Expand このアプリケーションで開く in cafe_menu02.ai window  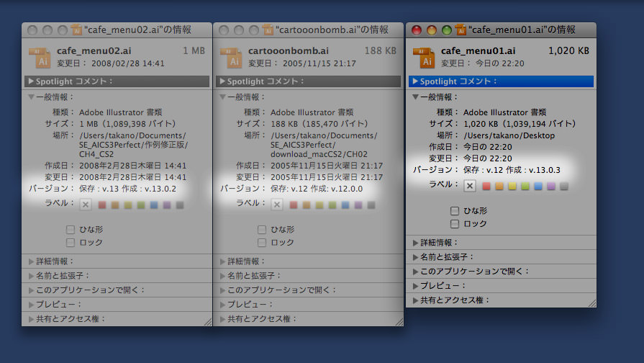click(x=31, y=290)
